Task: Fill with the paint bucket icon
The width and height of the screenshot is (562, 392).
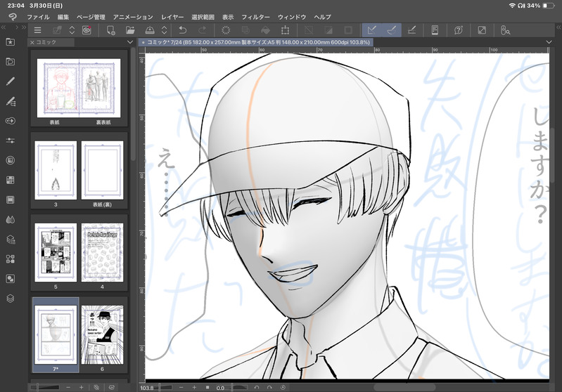Action: (266, 30)
